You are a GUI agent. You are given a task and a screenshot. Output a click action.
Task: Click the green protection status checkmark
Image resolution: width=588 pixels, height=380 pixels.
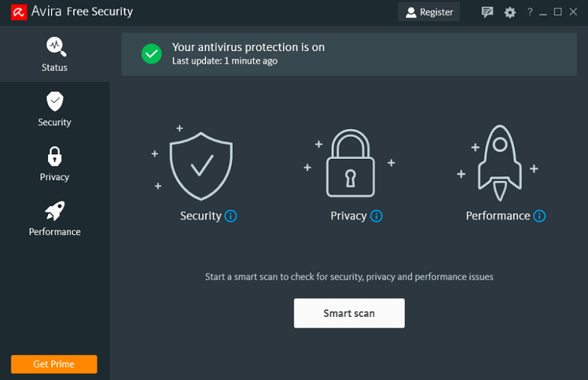[151, 54]
